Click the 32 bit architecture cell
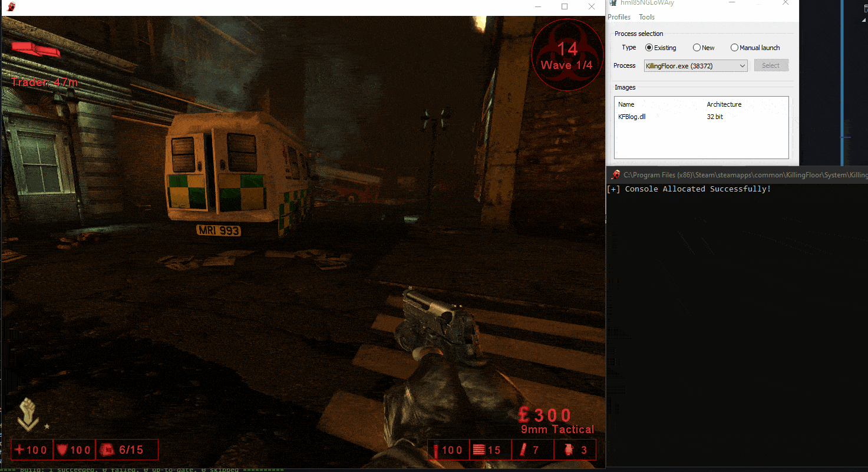The height and width of the screenshot is (472, 868). coord(715,117)
